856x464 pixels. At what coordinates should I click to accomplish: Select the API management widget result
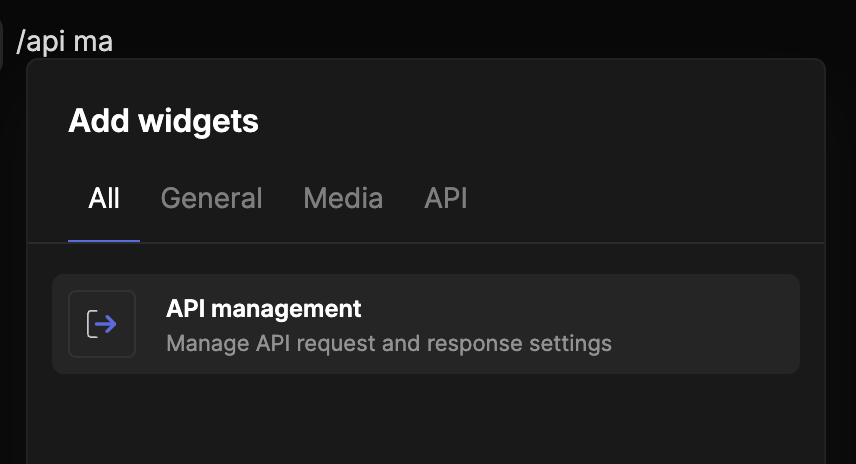pos(426,324)
